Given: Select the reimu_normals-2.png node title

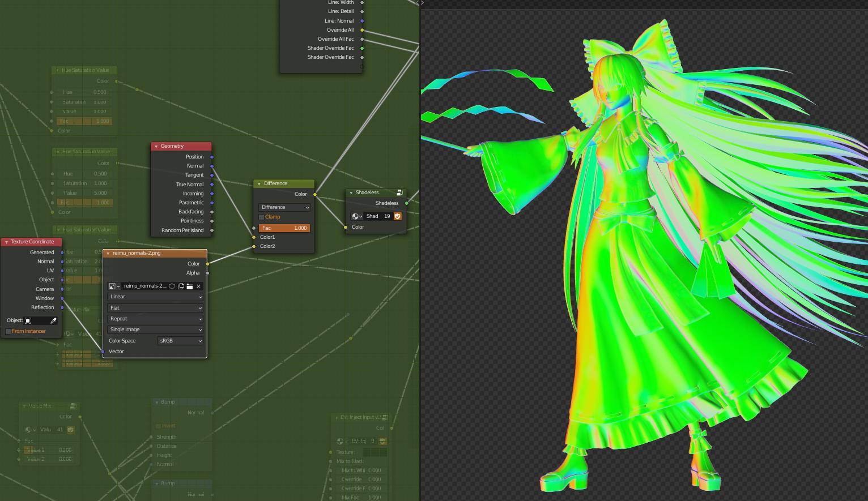Looking at the screenshot, I should [x=137, y=253].
